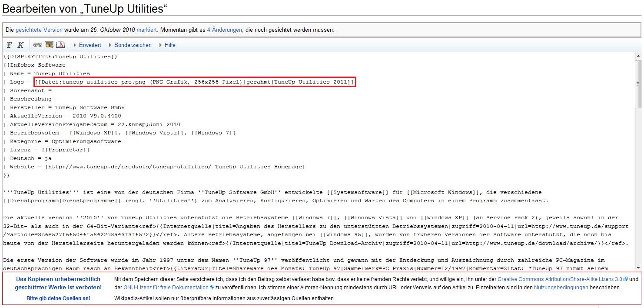Open the 'markiert' link

[147, 30]
